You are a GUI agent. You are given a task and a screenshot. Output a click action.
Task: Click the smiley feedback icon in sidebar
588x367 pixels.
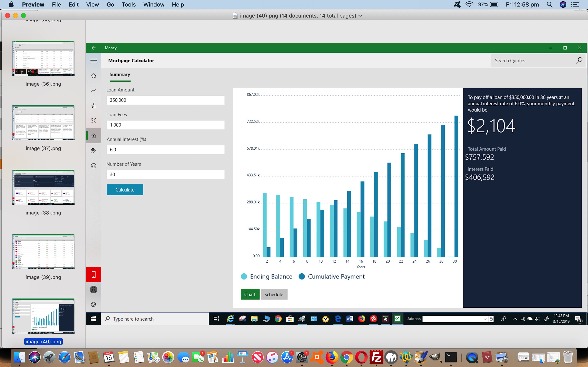(94, 166)
